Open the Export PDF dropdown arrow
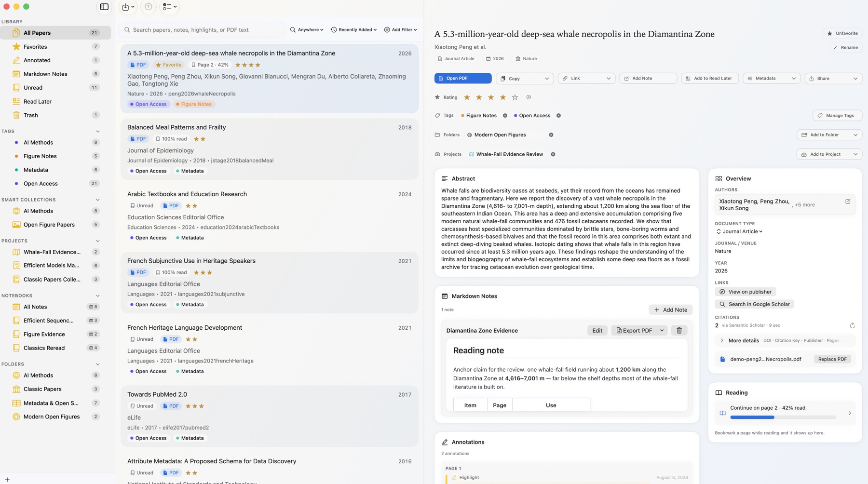868x484 pixels. [x=662, y=330]
